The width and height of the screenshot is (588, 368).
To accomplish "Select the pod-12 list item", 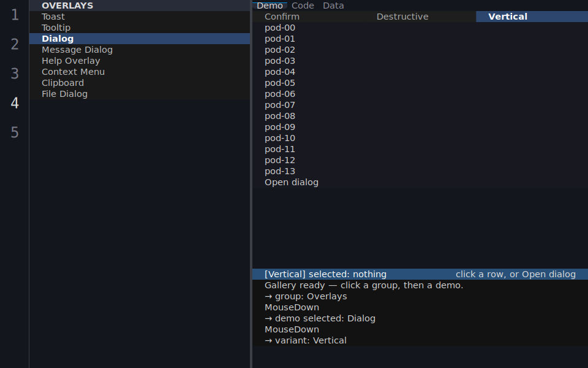I will tap(420, 160).
